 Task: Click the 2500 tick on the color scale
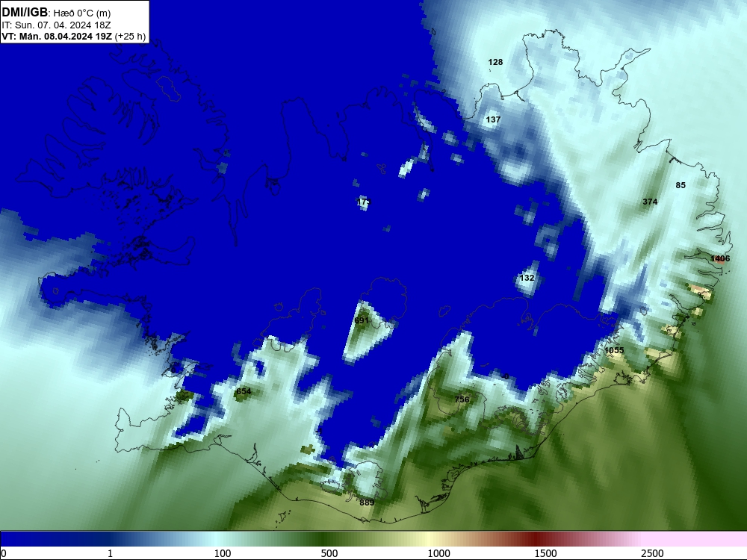[652, 553]
